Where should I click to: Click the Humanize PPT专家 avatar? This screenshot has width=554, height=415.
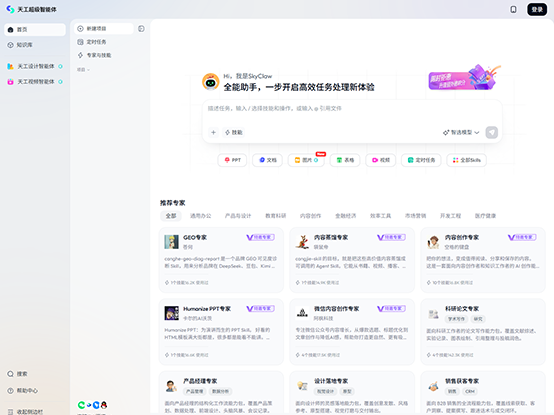point(172,313)
